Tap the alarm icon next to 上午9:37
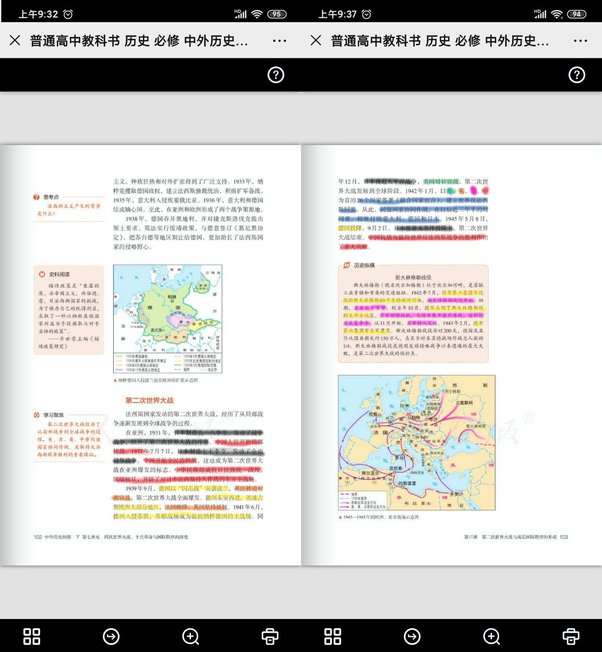 coord(366,14)
